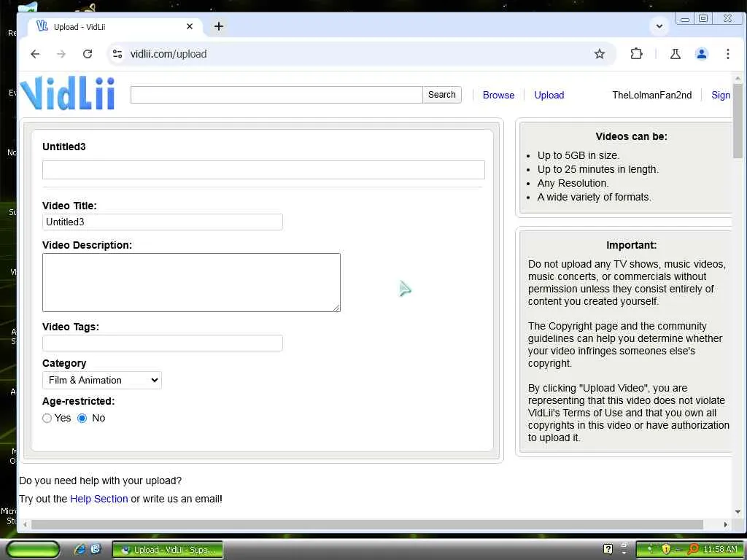Click the page's vertical scrollbar thumb
Viewport: 747px width, 560px height.
[738, 121]
